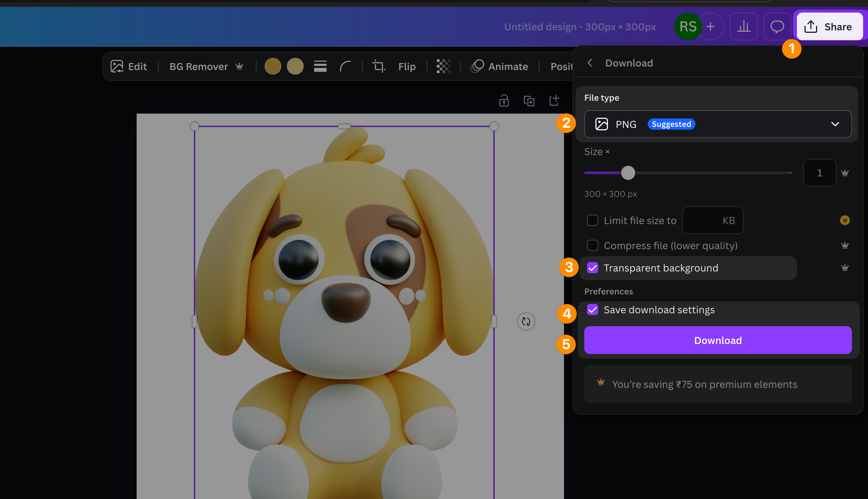Screen dimensions: 868x499
Task: Expand the transparency options icon
Action: tap(443, 66)
